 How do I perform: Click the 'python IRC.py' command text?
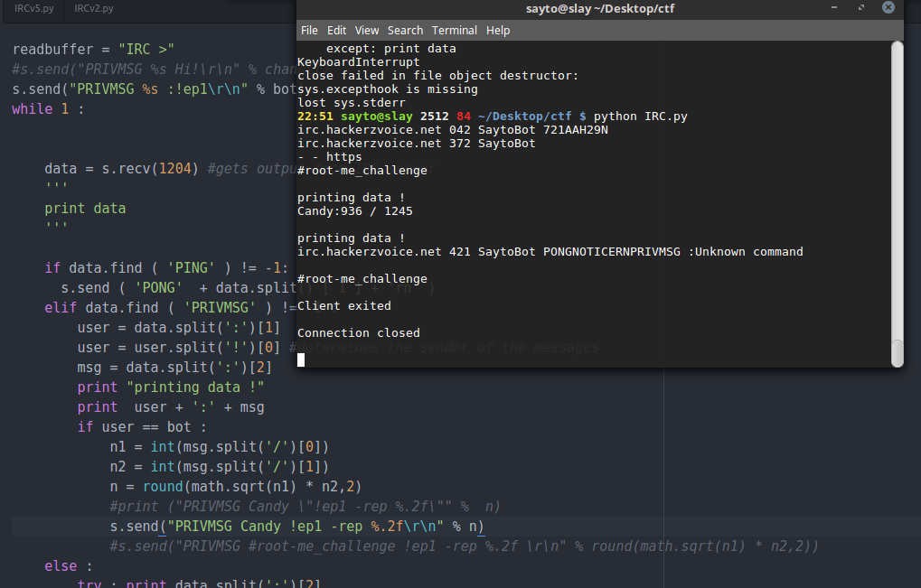click(640, 117)
